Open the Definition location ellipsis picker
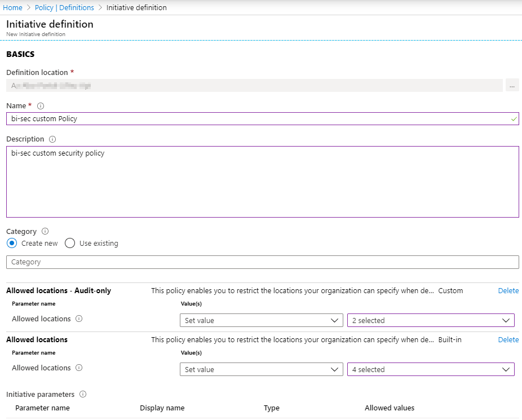Screen dimensions: 522x420 click(512, 85)
